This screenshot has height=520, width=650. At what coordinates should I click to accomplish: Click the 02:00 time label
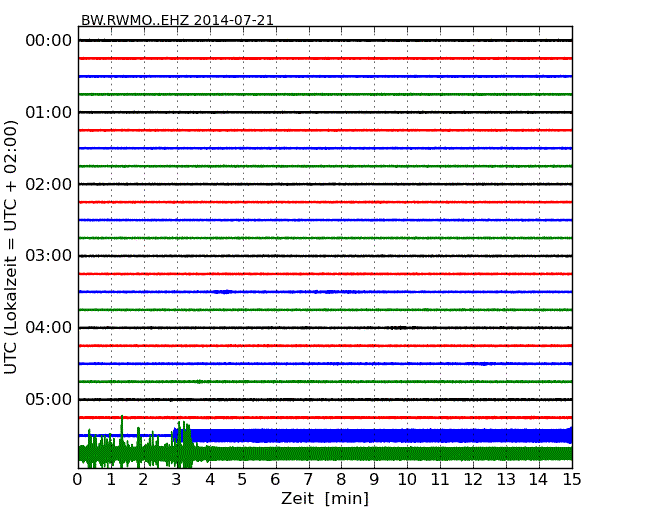click(x=49, y=184)
